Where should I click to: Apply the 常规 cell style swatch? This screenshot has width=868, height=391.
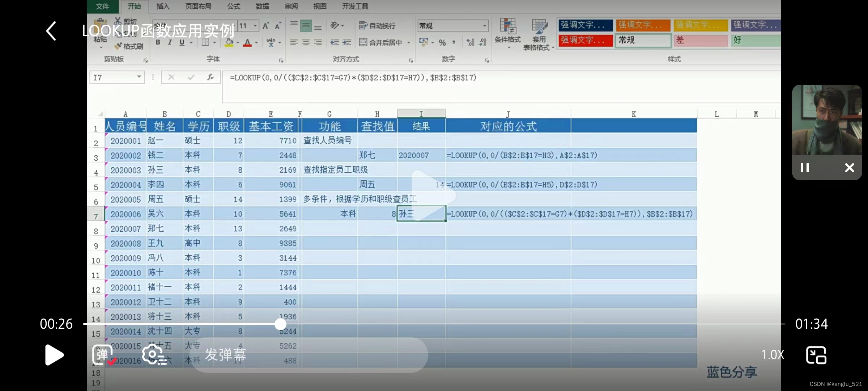[643, 40]
